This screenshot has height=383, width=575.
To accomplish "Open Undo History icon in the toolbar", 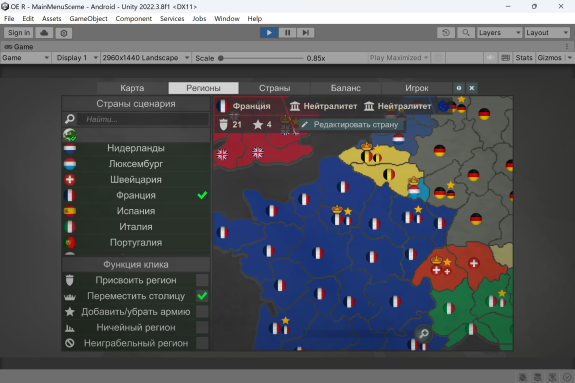I will (446, 33).
